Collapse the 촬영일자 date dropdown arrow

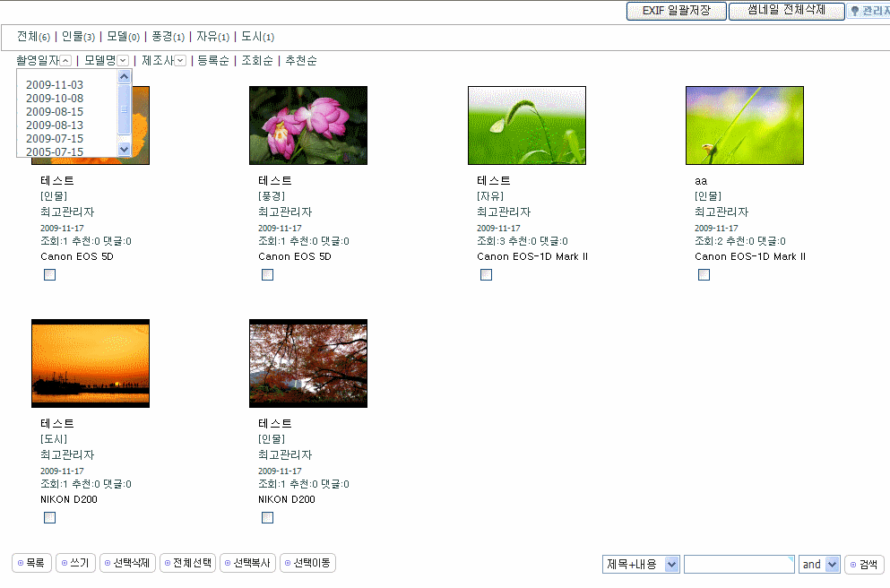65,61
